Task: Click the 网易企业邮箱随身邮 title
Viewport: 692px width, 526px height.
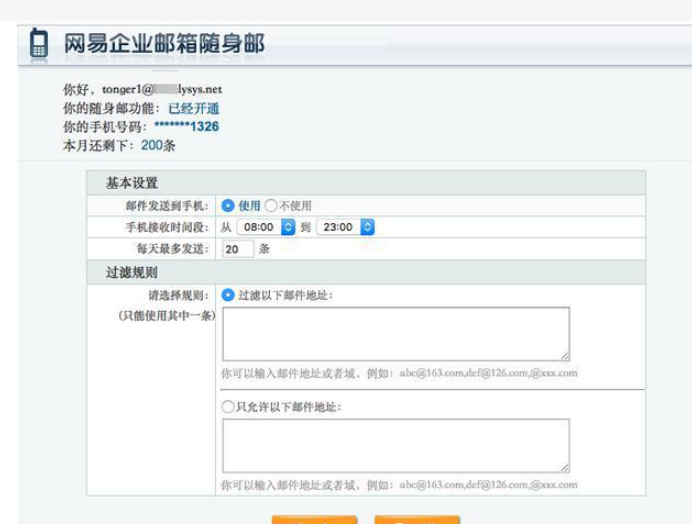Action: [x=164, y=43]
